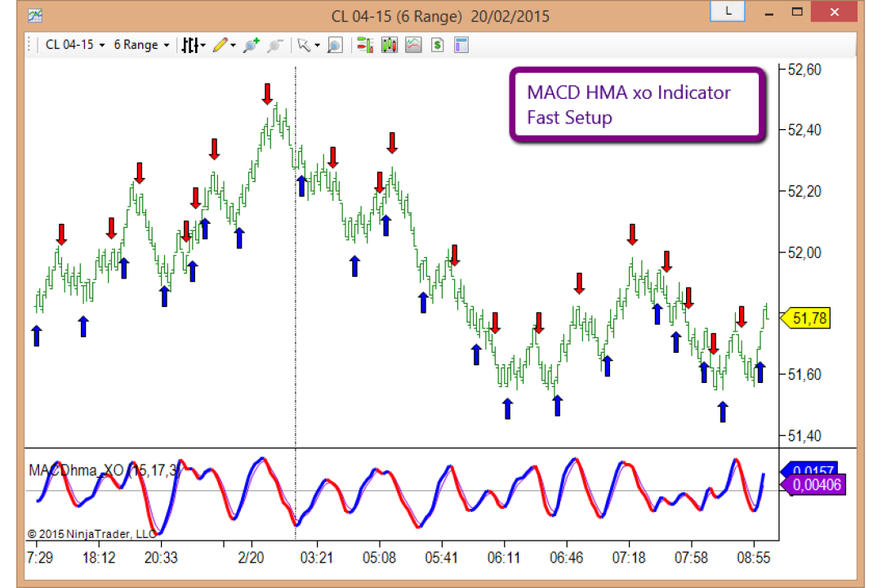Minimize the chart window

tap(769, 12)
